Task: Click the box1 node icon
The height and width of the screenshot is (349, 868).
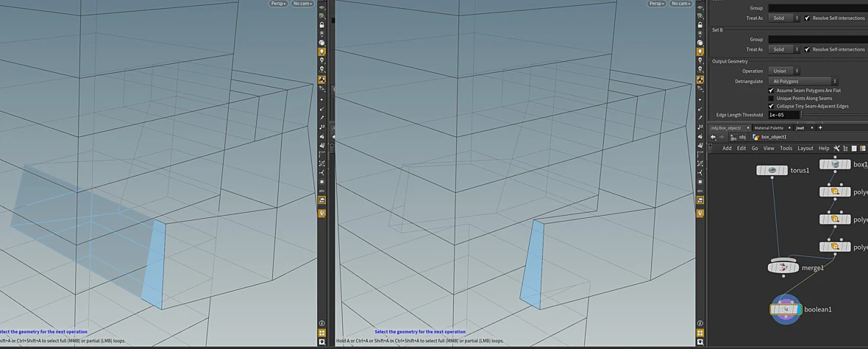Action: pos(835,164)
